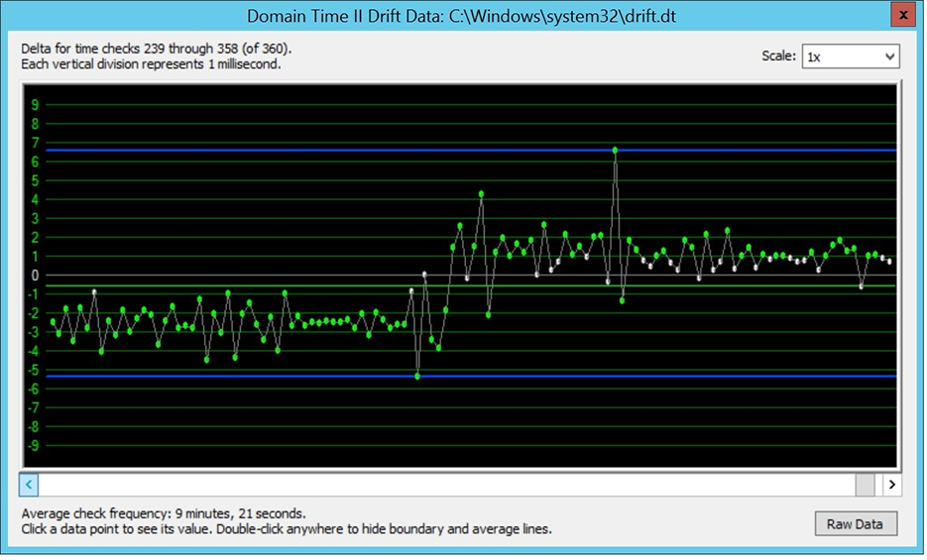Click the empty horizontal scrollbar track
This screenshot has height=560, width=927.
(x=447, y=485)
